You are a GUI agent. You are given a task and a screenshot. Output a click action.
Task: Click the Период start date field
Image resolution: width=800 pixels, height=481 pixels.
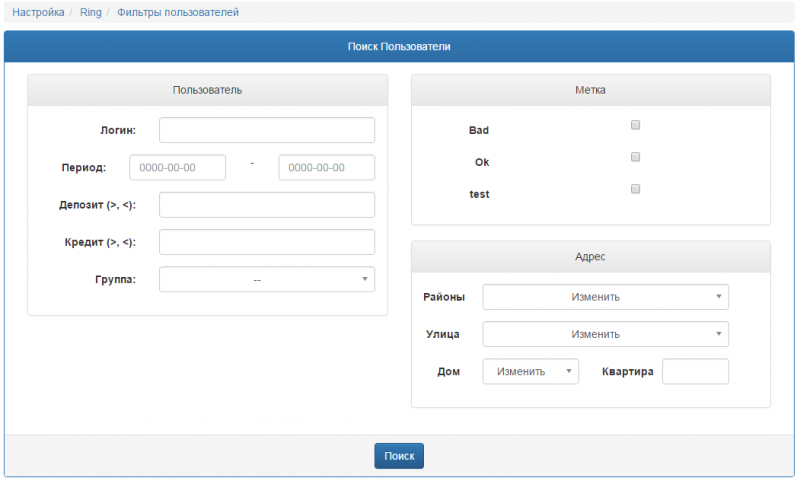pyautogui.click(x=177, y=168)
